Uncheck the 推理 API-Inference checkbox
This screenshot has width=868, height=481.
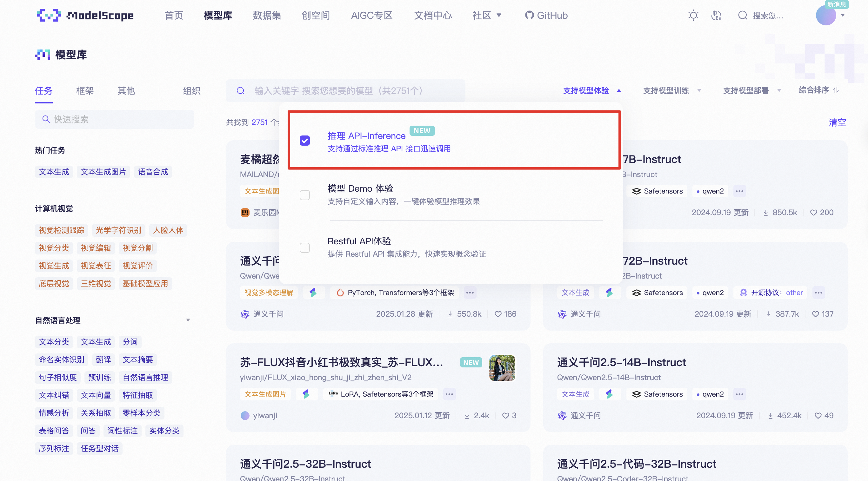[304, 140]
